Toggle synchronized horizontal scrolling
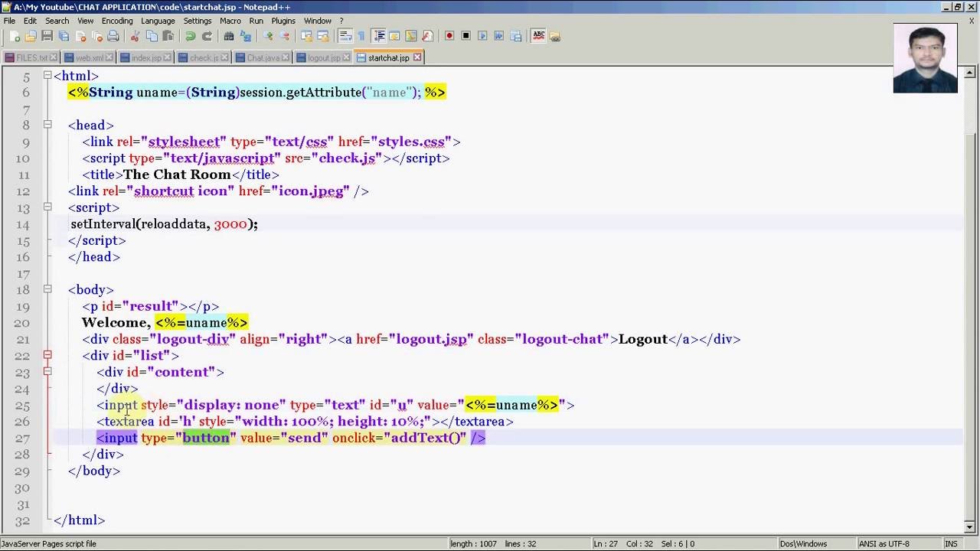980x551 pixels. [x=322, y=36]
